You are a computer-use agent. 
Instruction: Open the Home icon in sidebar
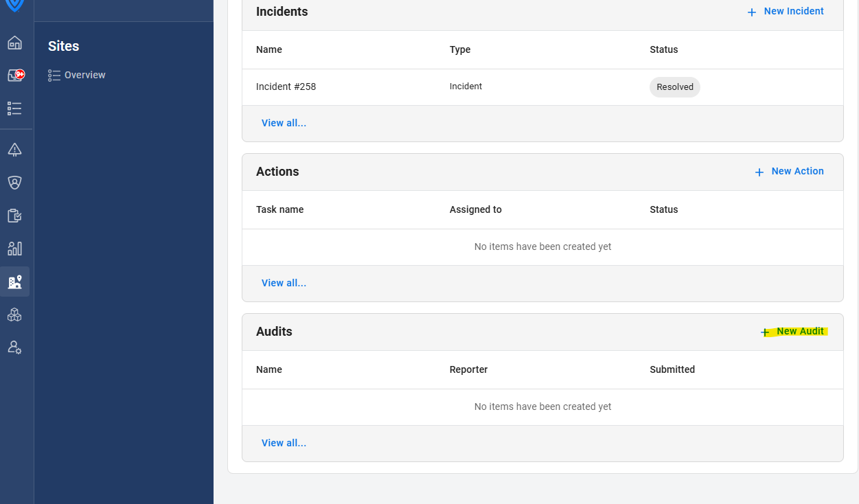(x=14, y=43)
